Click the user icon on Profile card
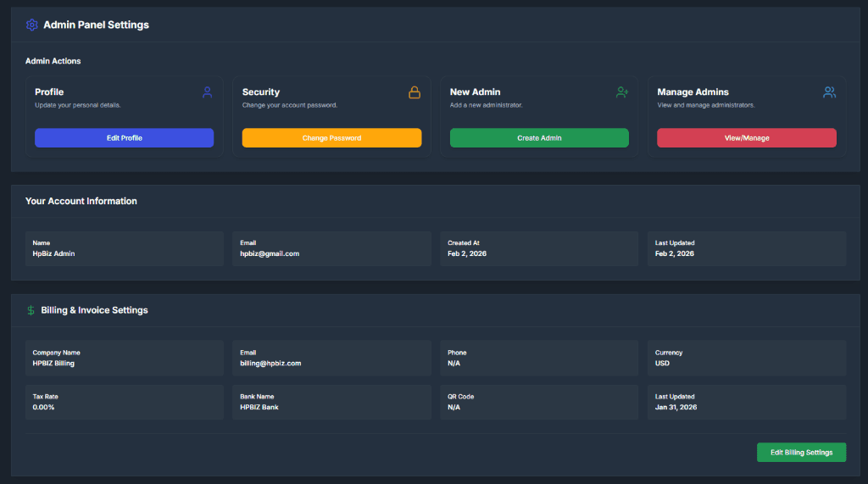The image size is (868, 484). (x=207, y=92)
